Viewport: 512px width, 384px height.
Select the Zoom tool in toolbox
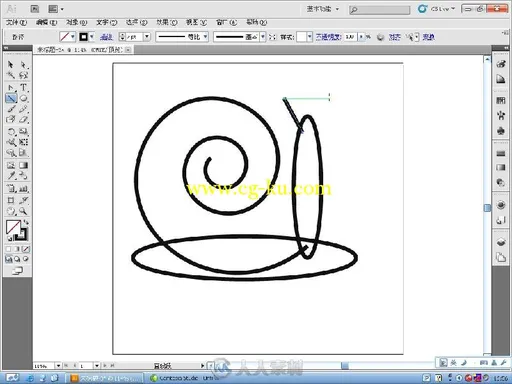tap(23, 211)
